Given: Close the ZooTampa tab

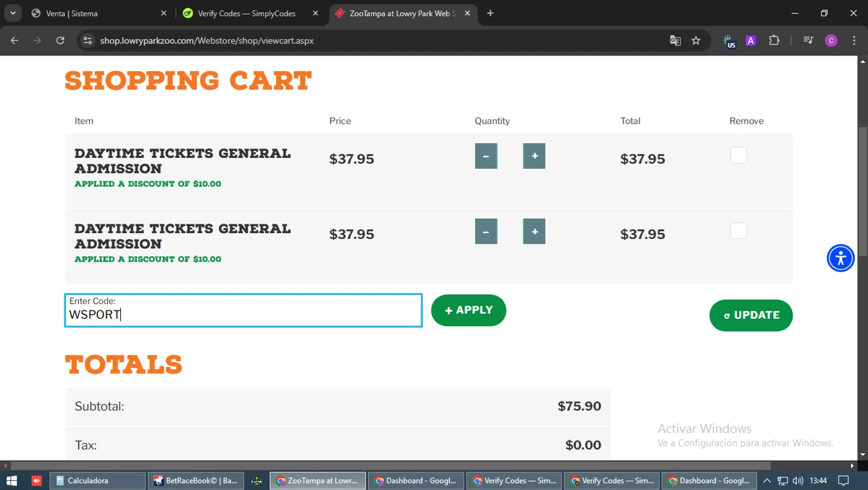Looking at the screenshot, I should pos(468,13).
